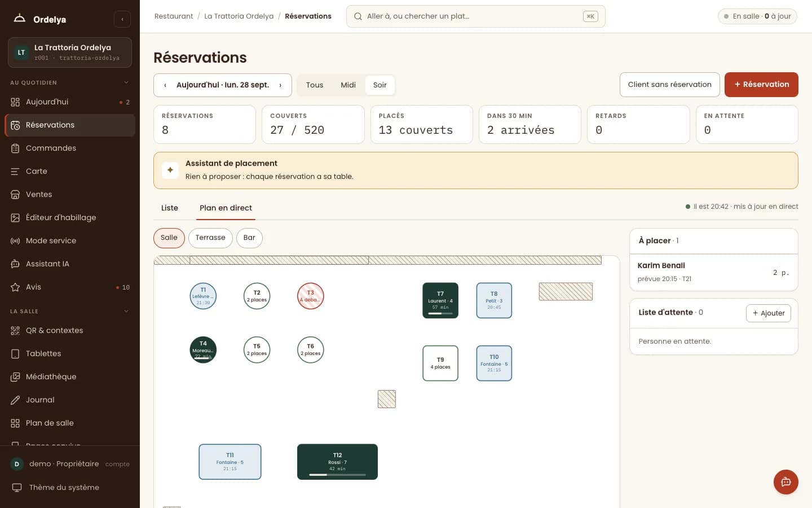Viewport: 812px width, 508px height.
Task: Open the Éditeur d'habillage icon
Action: (x=15, y=218)
